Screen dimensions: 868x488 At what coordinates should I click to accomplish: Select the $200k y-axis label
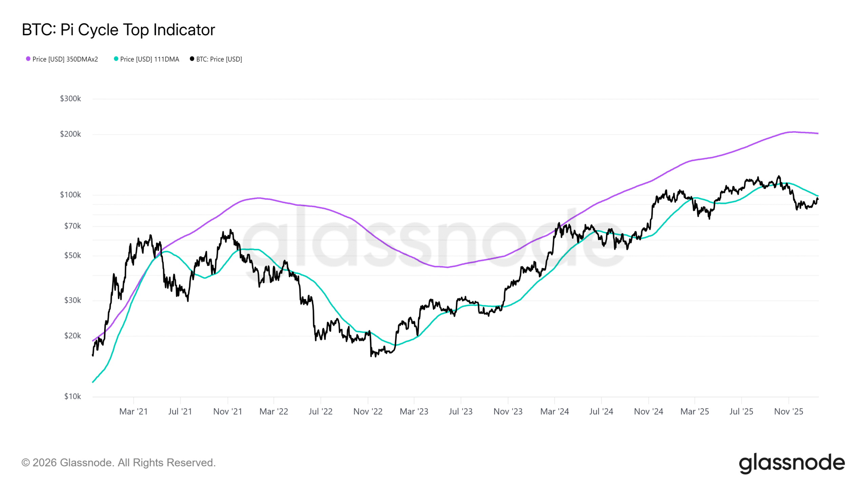71,134
